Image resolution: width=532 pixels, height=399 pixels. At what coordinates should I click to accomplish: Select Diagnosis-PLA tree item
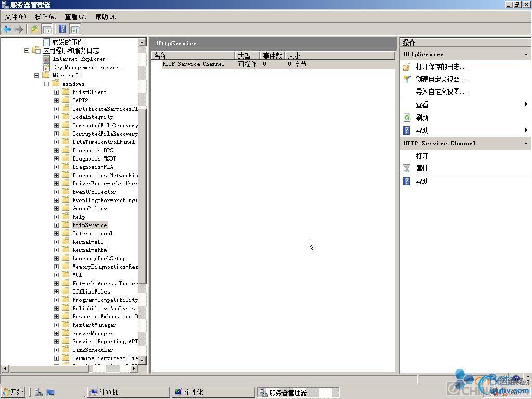click(92, 167)
